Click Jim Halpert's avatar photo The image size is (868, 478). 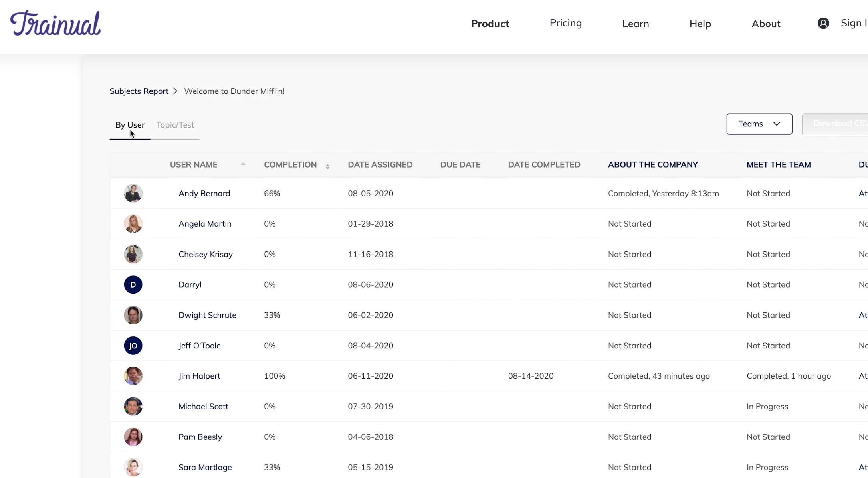133,376
